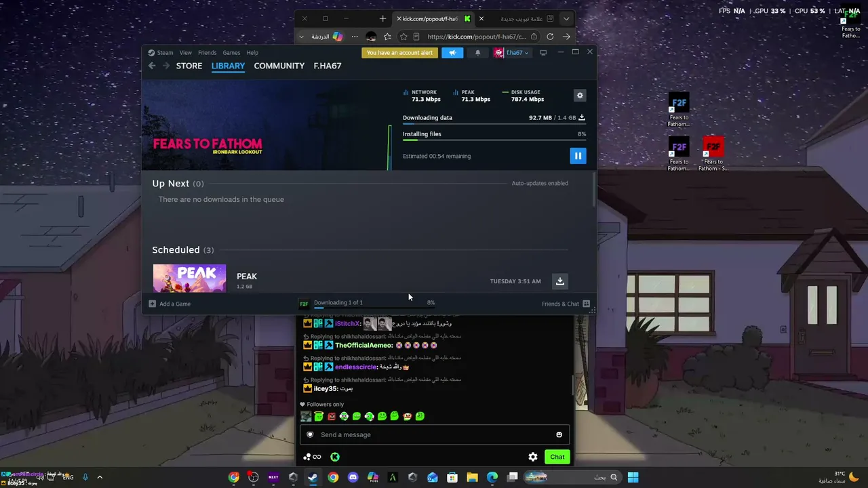Open the browser profile avatar
The image size is (868, 488).
[371, 37]
